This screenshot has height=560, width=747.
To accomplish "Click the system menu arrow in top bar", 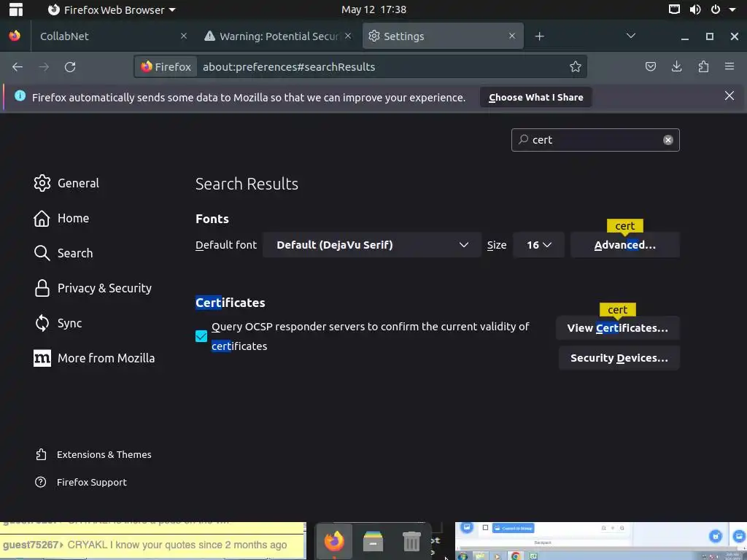I will (732, 9).
